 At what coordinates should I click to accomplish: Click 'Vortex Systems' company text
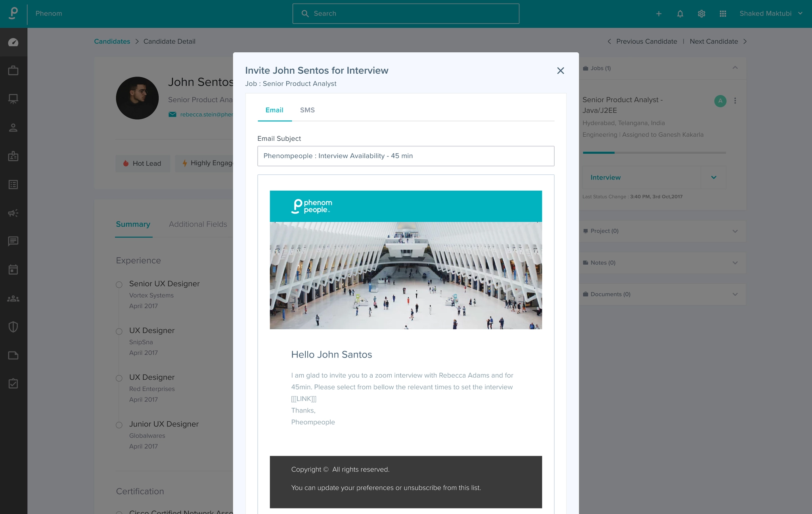coord(151,296)
